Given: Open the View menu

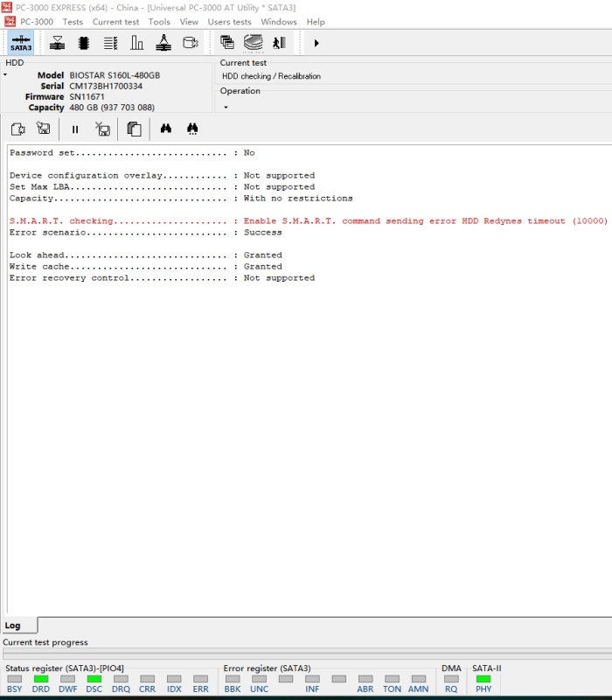Looking at the screenshot, I should coord(189,22).
